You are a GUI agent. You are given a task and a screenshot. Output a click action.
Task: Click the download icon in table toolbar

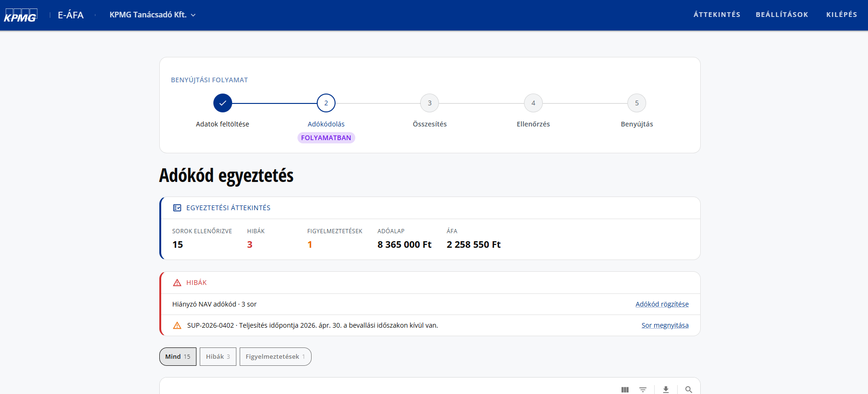coord(665,389)
